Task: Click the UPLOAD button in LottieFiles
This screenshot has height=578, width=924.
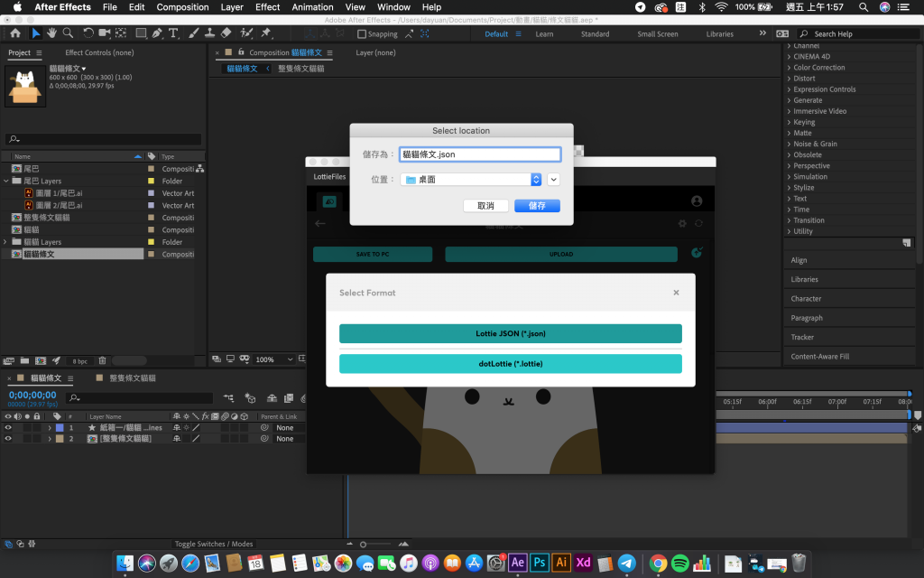Action: coord(561,254)
